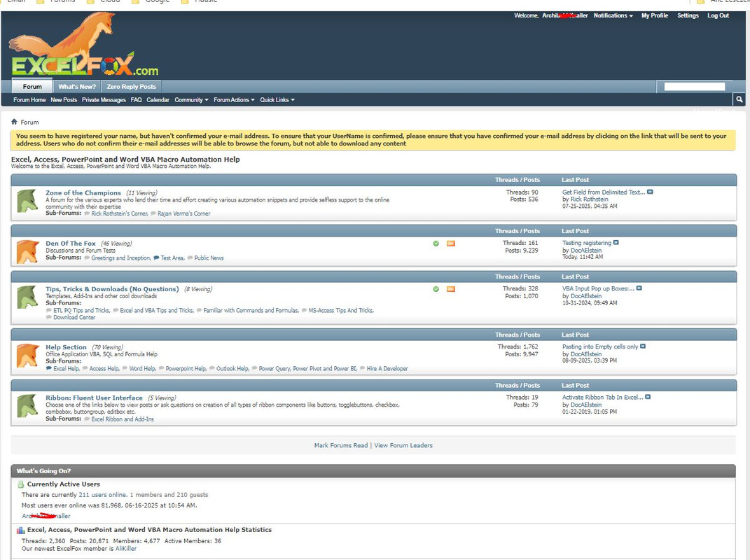The width and height of the screenshot is (750, 560).
Task: Go to last post icon after VBA Input Pop up Boxes
Action: point(639,288)
